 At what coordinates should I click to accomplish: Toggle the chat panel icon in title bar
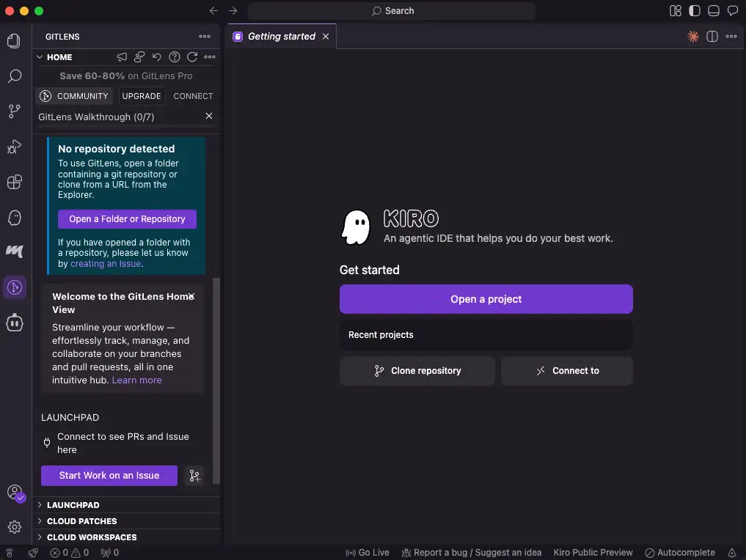(x=733, y=11)
